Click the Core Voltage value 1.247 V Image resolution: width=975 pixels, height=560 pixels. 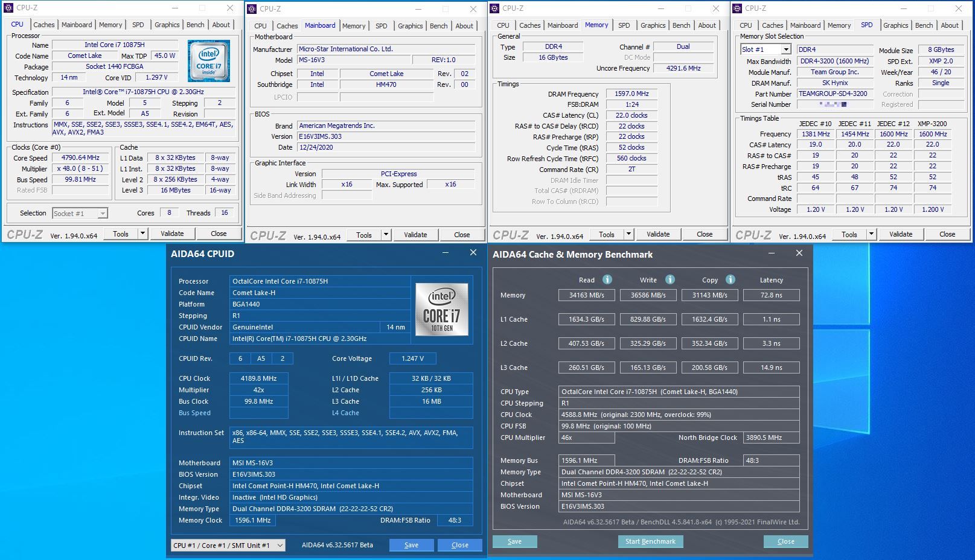pyautogui.click(x=413, y=358)
